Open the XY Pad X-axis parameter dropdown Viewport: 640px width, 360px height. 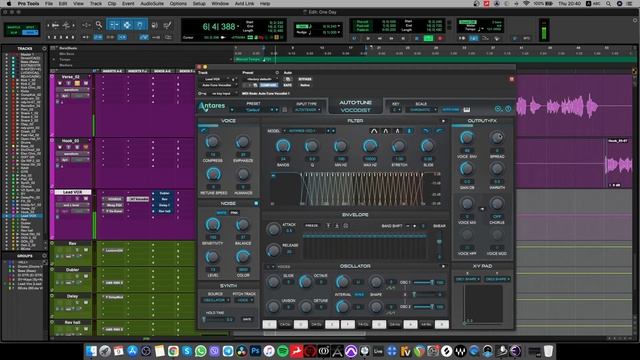pyautogui.click(x=467, y=279)
